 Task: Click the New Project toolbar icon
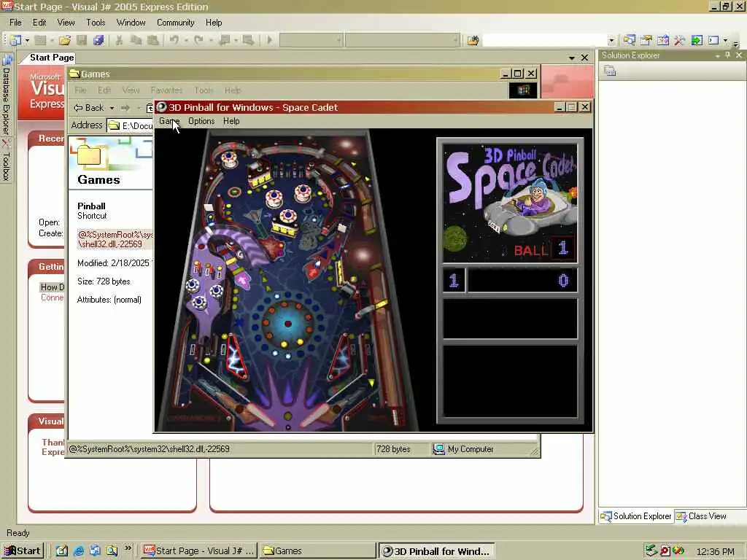[x=16, y=41]
